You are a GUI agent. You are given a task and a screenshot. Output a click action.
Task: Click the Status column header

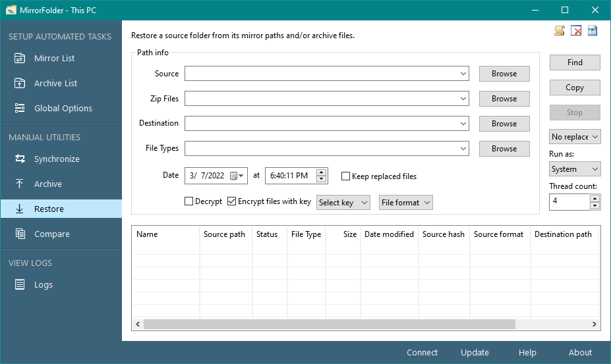click(270, 234)
